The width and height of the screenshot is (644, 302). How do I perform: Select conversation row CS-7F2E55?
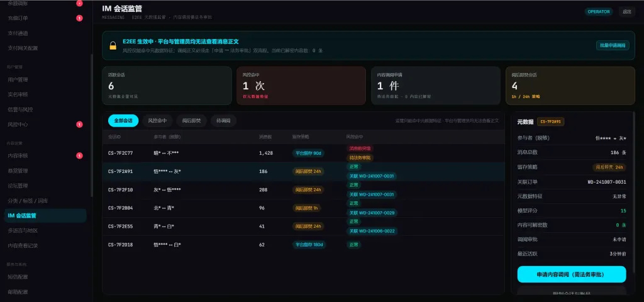click(x=304, y=226)
